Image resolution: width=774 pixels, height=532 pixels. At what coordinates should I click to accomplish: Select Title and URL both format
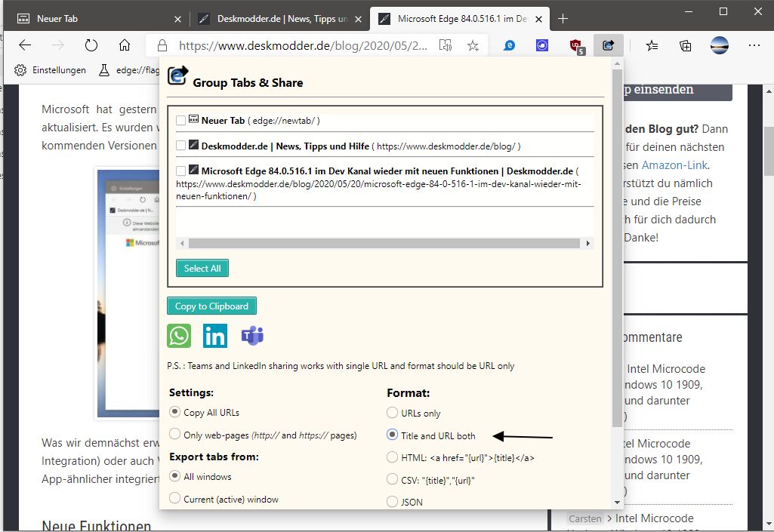coord(392,435)
